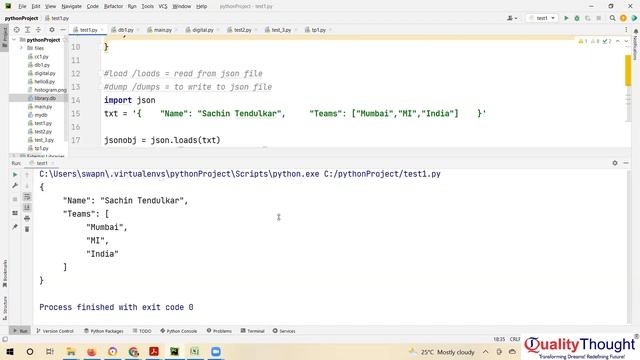
Task: Hide the Run panel with the minus icon
Action: click(x=626, y=163)
